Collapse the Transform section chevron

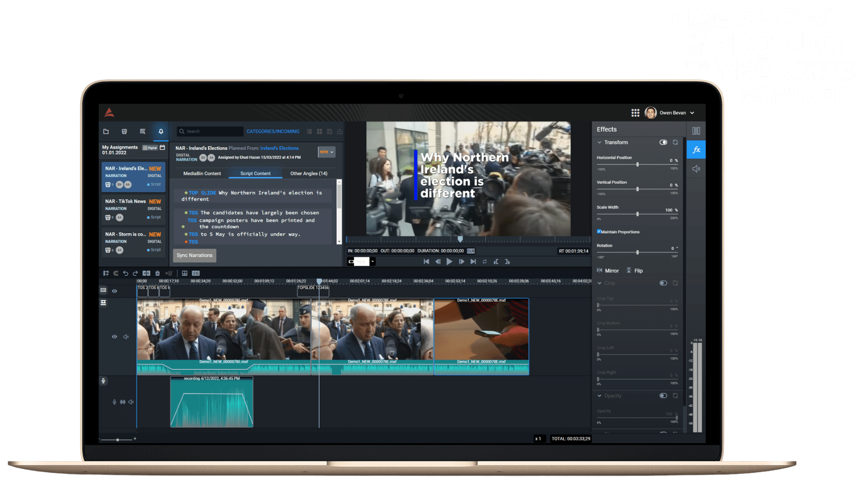pyautogui.click(x=599, y=142)
